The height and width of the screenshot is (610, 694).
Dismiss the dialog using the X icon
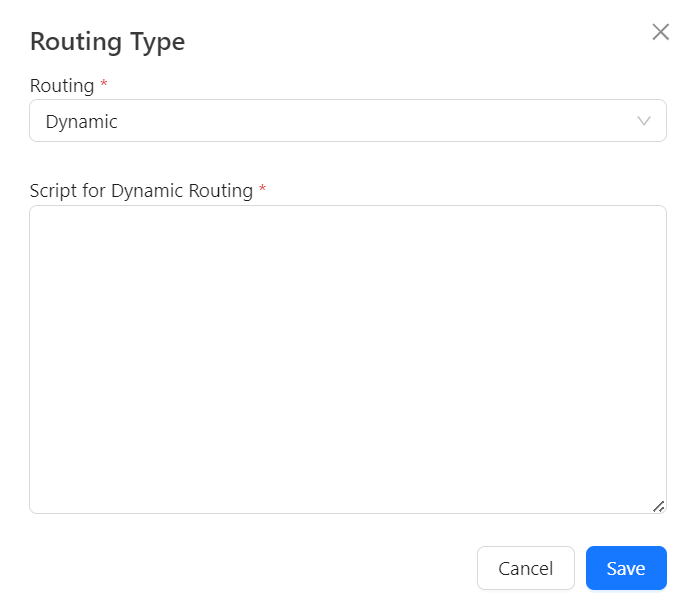click(660, 32)
